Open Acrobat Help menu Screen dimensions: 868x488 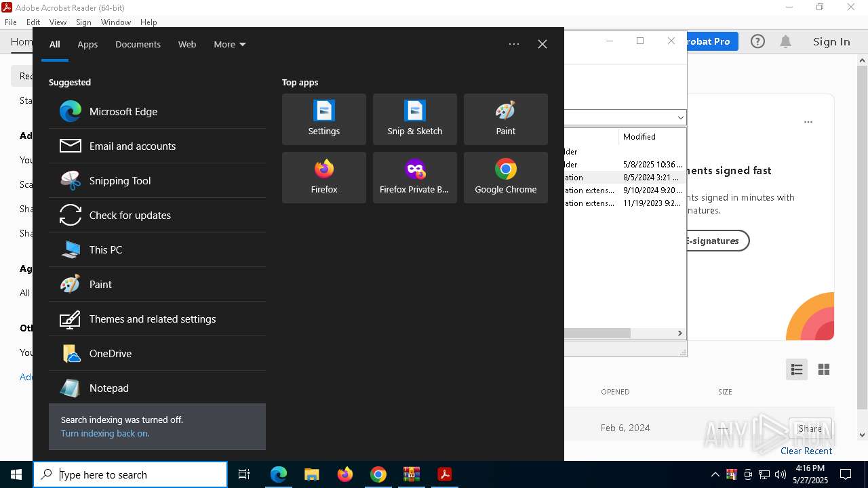pos(149,22)
